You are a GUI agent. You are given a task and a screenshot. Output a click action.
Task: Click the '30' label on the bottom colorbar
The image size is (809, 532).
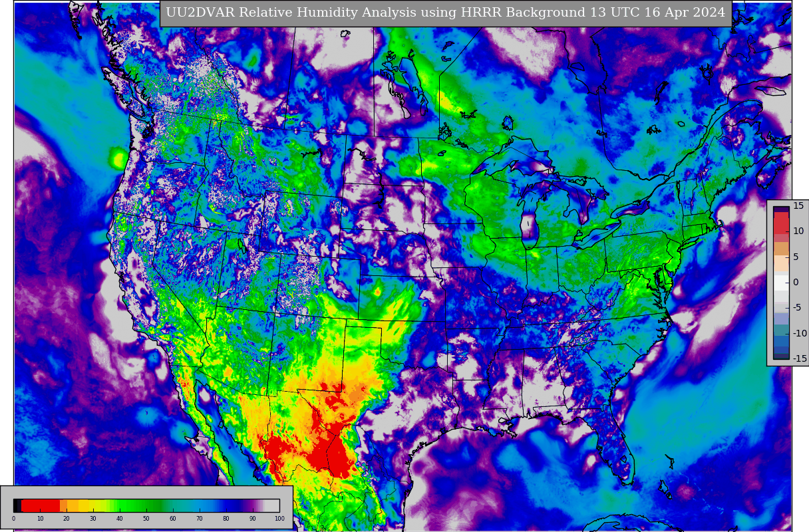(x=92, y=519)
